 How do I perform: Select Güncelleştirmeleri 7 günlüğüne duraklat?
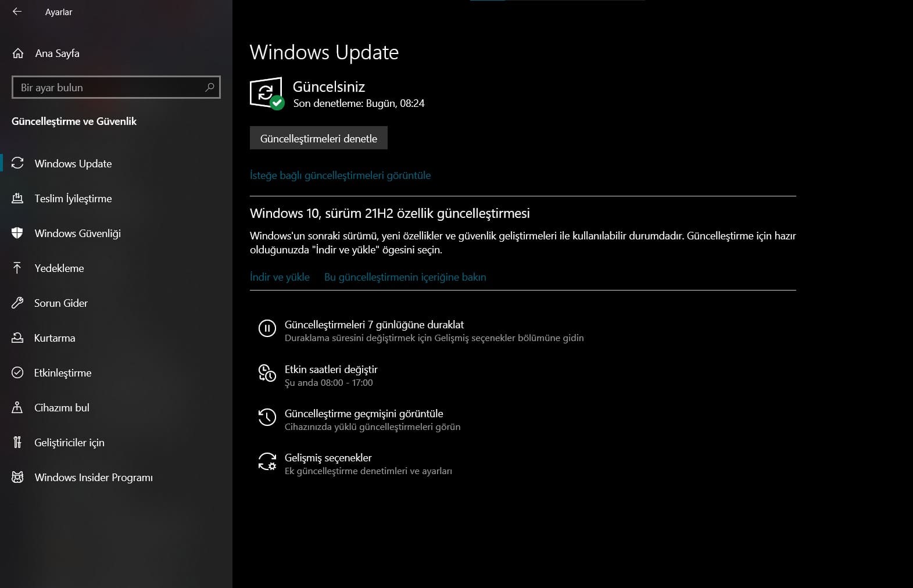[374, 325]
